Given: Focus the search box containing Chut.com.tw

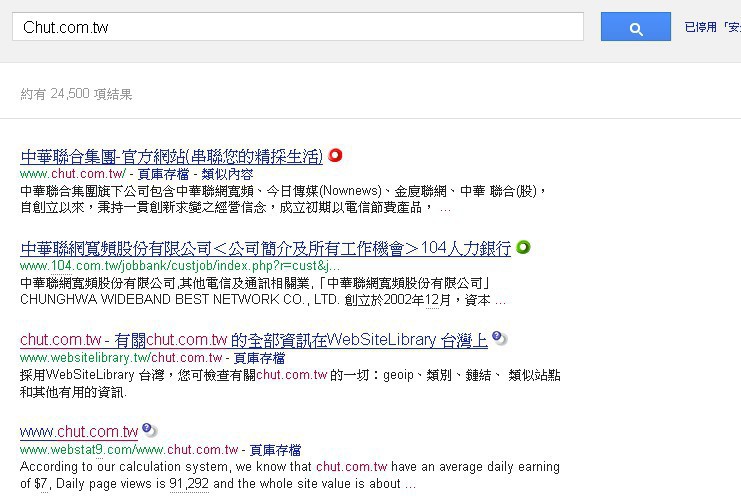Looking at the screenshot, I should 298,26.
